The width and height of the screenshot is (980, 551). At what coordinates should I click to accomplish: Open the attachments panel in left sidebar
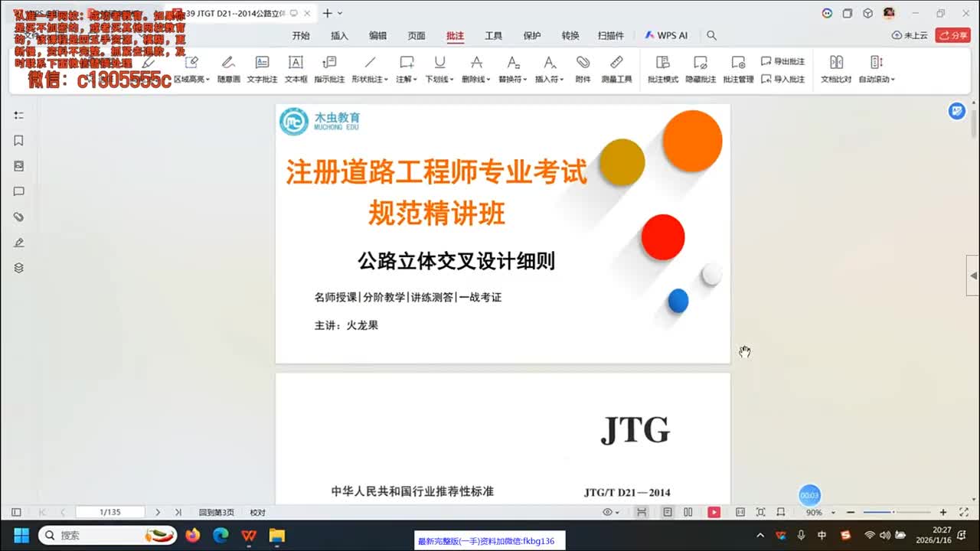click(x=19, y=217)
